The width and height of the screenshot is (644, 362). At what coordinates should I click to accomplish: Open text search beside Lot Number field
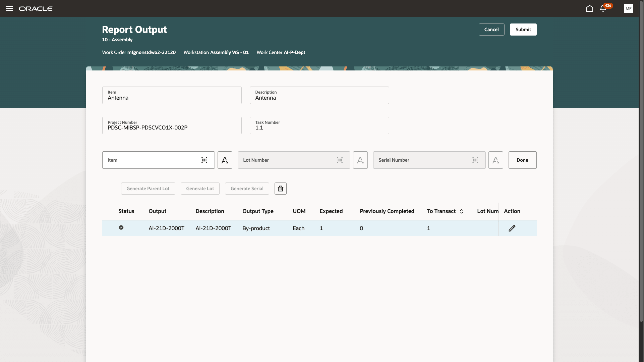coord(360,160)
